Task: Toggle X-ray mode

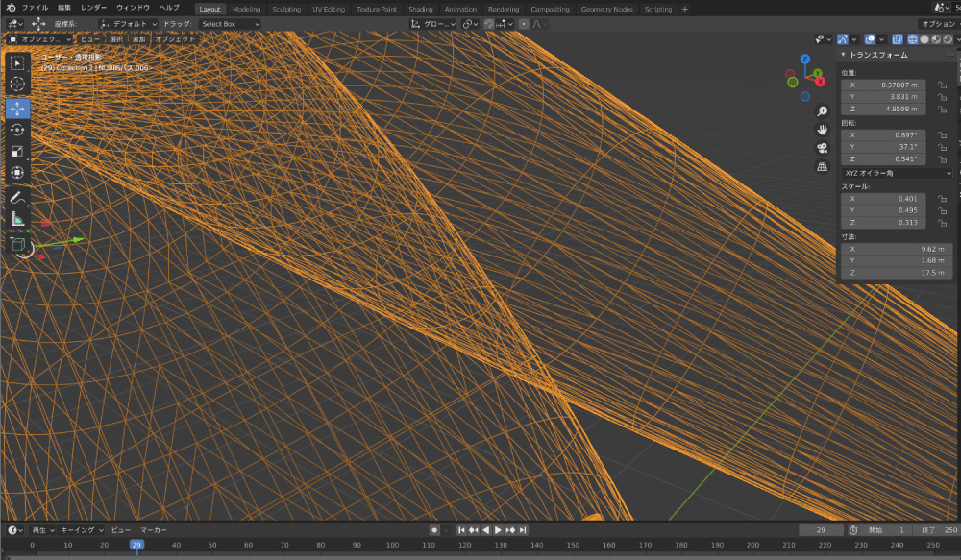Action: click(x=898, y=39)
